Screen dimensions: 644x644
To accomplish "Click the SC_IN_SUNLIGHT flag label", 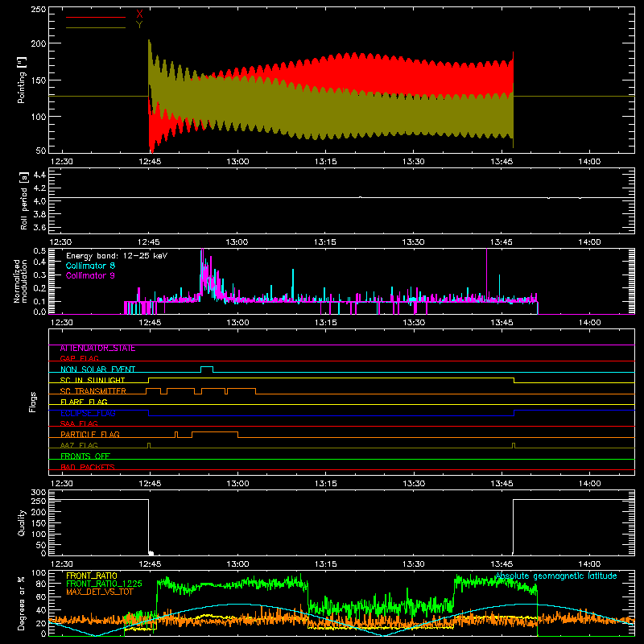I will click(93, 380).
